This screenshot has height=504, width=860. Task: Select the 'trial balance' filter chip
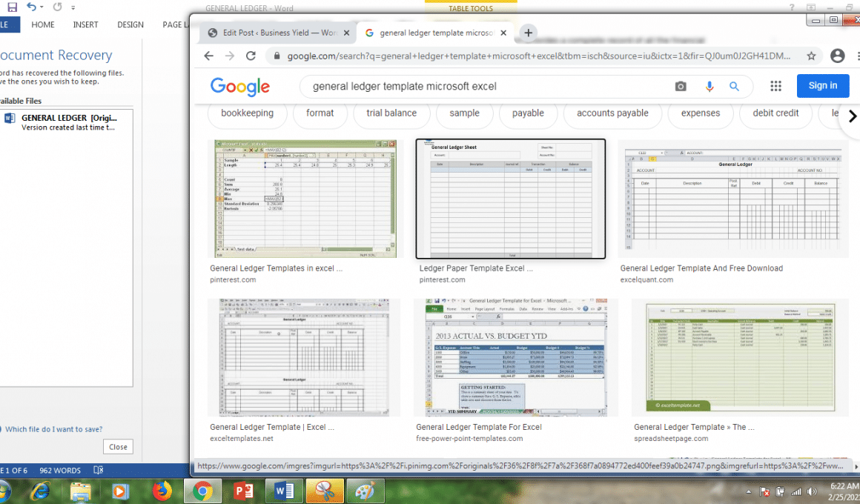tap(391, 113)
